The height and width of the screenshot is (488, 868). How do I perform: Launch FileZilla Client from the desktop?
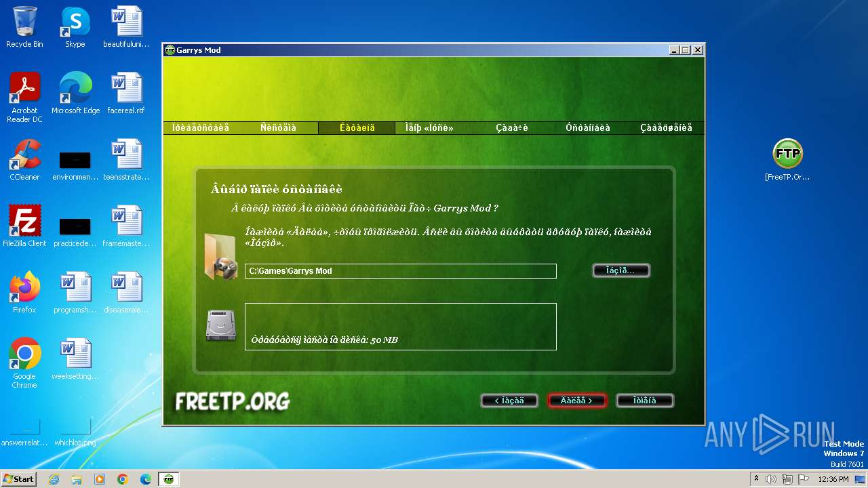coord(24,226)
